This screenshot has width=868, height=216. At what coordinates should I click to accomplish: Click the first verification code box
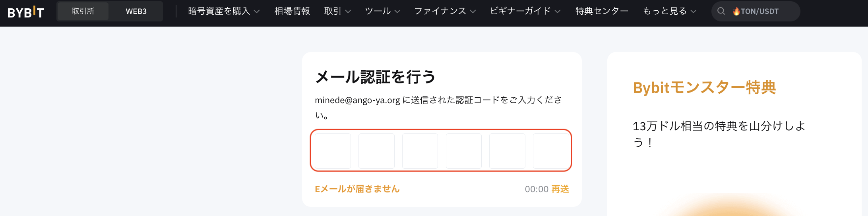pyautogui.click(x=333, y=151)
